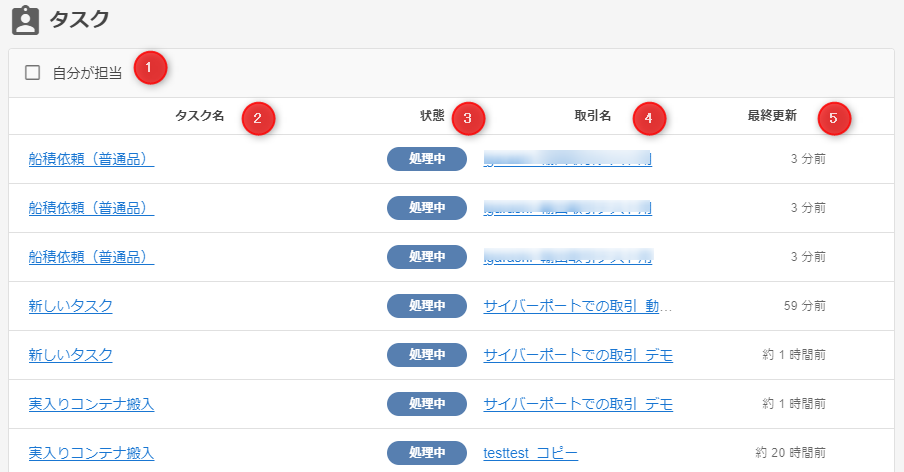
Task: Select the 取引名 column header
Action: (x=592, y=116)
